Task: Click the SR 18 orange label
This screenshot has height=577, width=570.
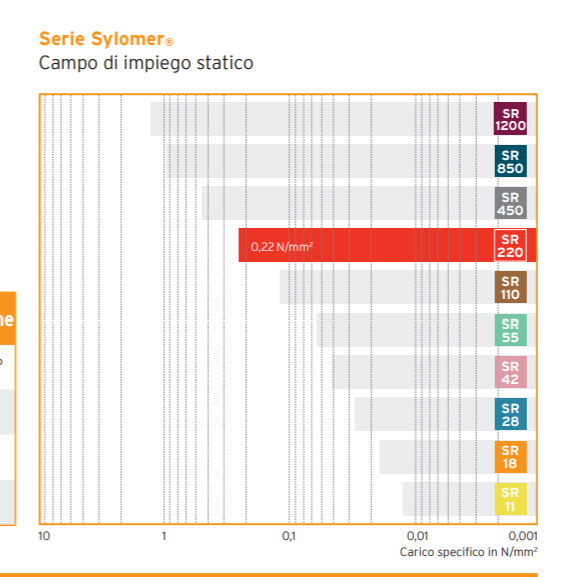Action: click(510, 456)
